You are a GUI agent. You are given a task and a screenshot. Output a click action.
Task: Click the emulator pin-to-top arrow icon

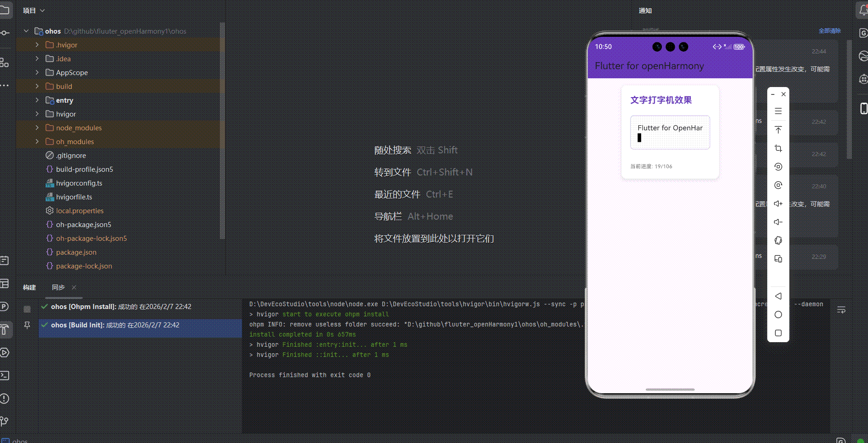click(778, 130)
